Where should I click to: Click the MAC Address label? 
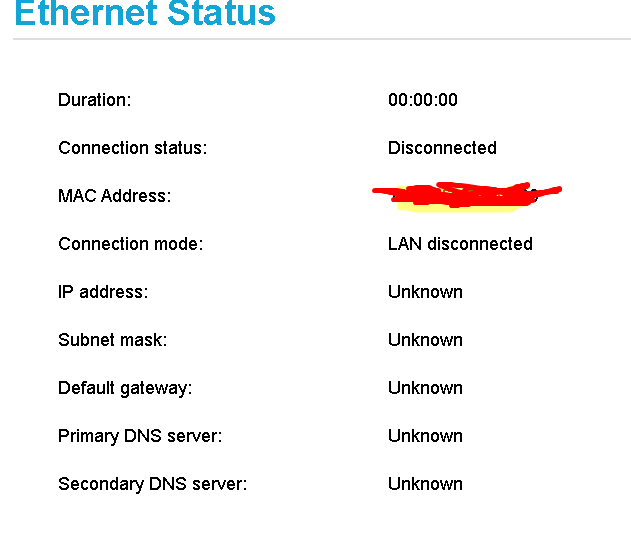[x=114, y=196]
